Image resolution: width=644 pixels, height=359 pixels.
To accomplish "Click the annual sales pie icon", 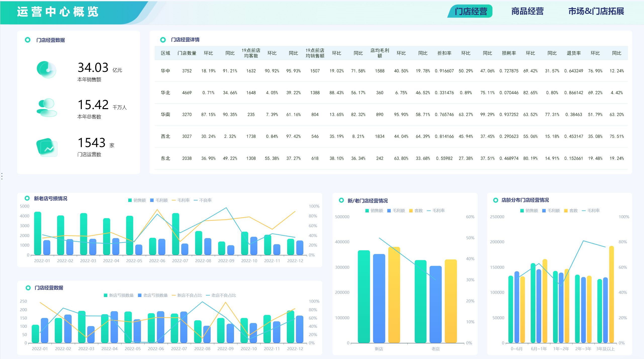I will (x=47, y=70).
